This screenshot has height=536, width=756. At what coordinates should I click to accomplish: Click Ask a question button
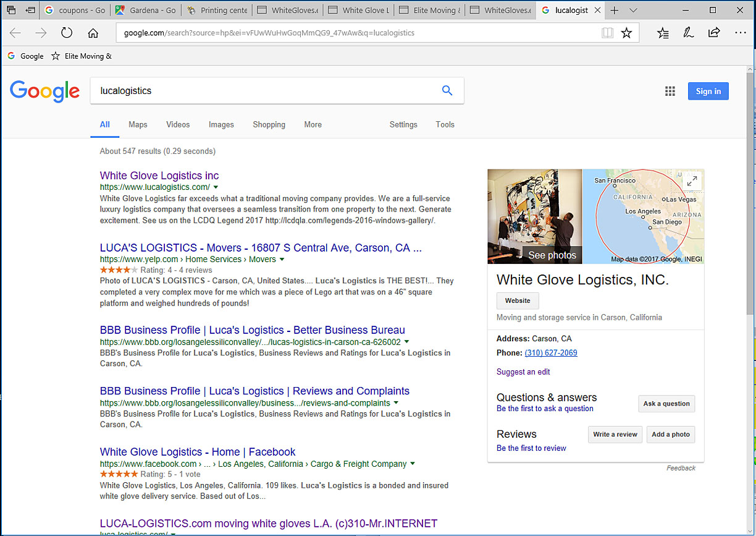tap(666, 404)
